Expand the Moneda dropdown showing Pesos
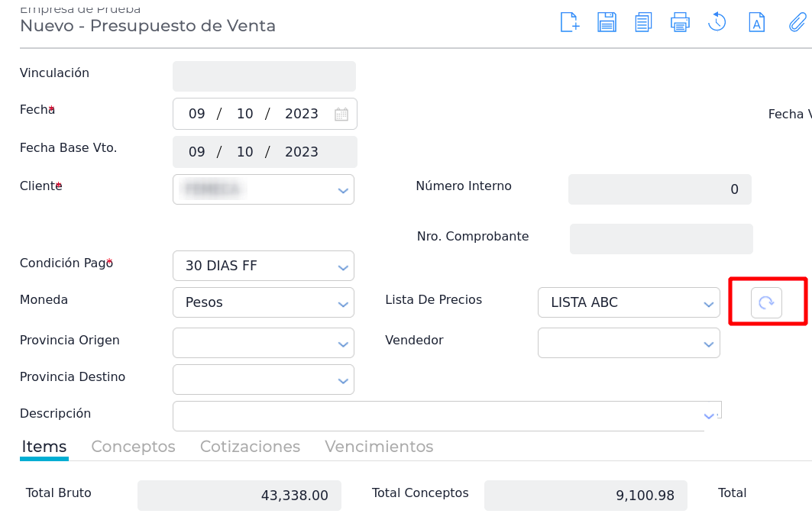Viewport: 812px width, 520px height. (x=343, y=303)
